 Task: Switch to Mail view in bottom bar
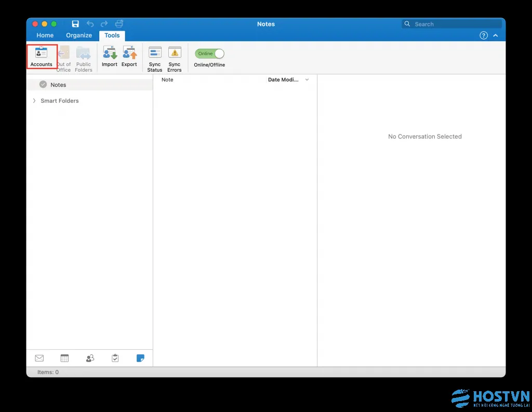(39, 358)
